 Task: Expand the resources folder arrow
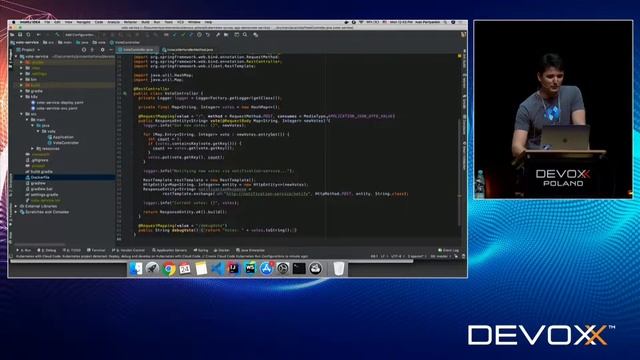click(x=33, y=149)
